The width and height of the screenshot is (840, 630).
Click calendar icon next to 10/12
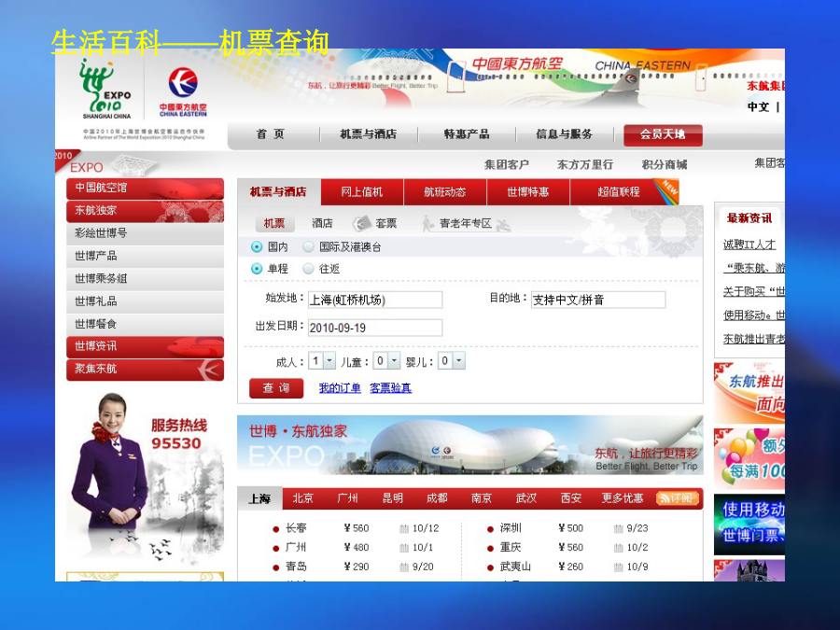(404, 529)
